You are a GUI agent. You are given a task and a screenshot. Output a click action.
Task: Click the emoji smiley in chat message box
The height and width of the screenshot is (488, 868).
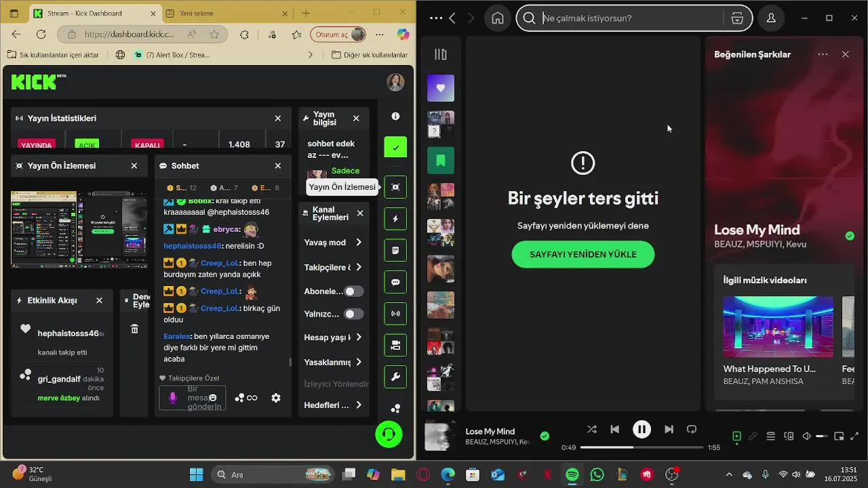(x=213, y=398)
